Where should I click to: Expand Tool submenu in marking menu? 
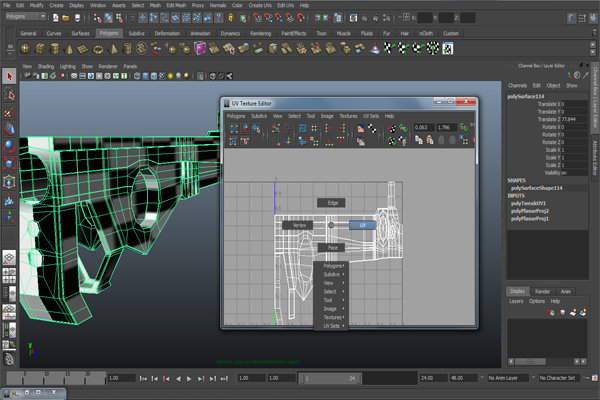(333, 300)
